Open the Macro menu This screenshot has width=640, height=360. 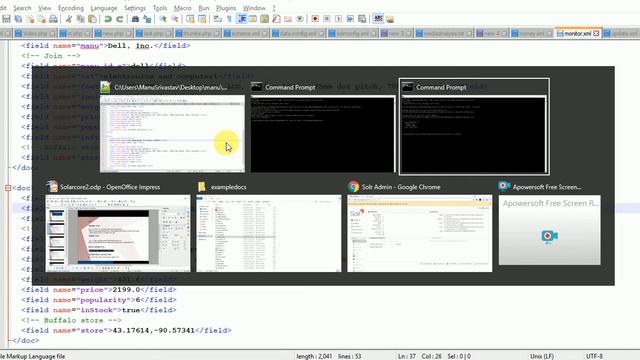click(182, 8)
